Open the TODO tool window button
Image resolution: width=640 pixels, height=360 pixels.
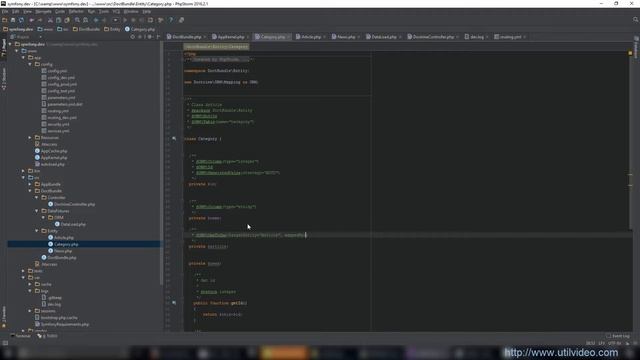click(x=47, y=336)
